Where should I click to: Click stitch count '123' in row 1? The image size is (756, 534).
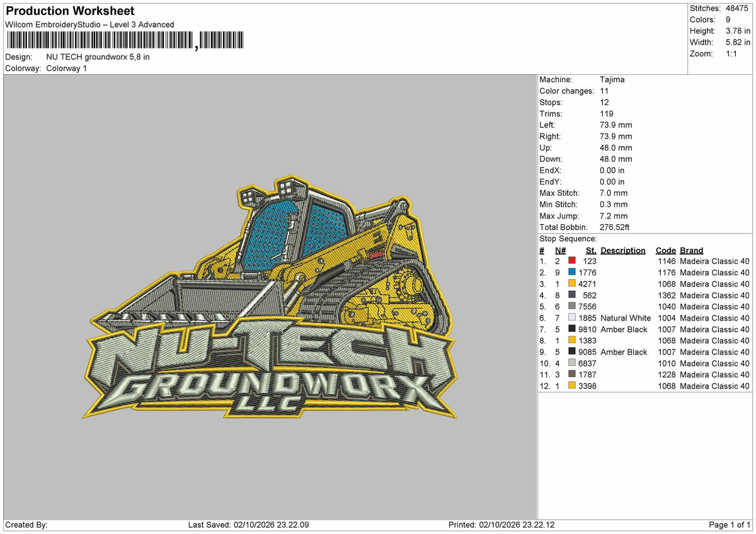[590, 261]
